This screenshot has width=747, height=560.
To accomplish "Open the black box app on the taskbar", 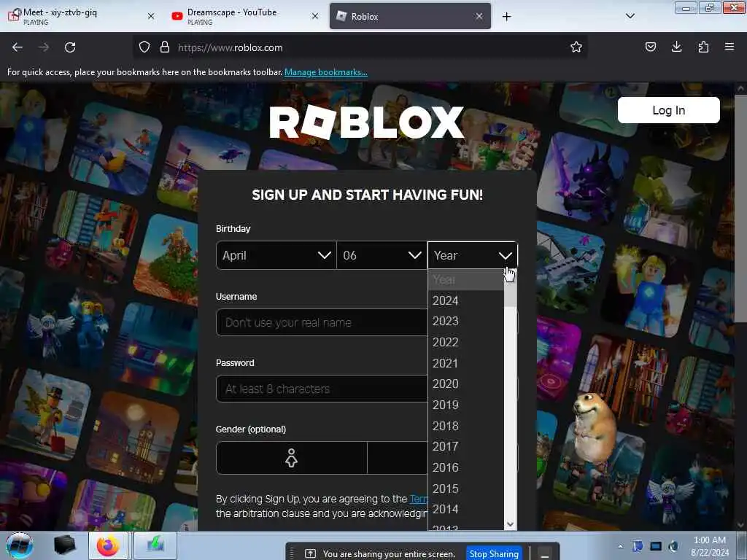I will coord(65,545).
